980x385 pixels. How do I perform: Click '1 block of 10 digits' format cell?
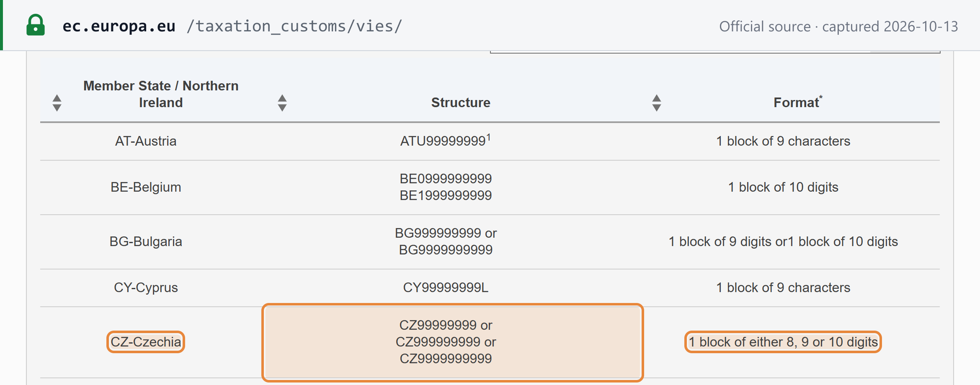[783, 187]
